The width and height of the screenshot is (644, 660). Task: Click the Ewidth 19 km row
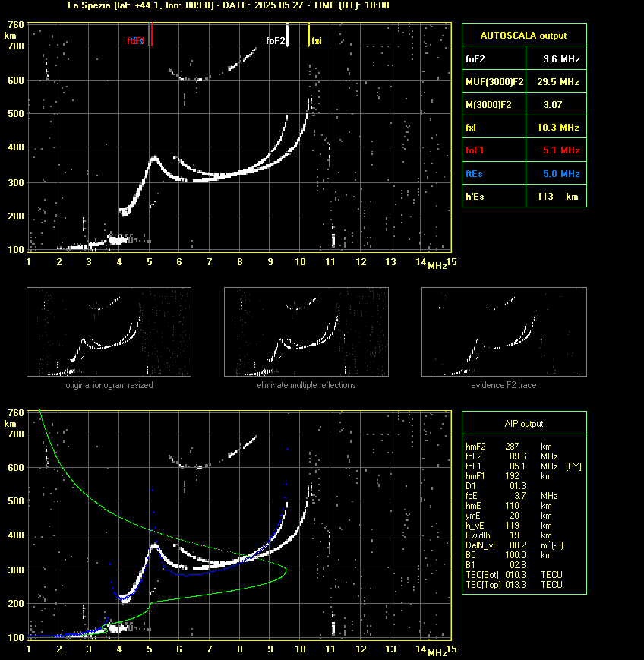[x=509, y=535]
